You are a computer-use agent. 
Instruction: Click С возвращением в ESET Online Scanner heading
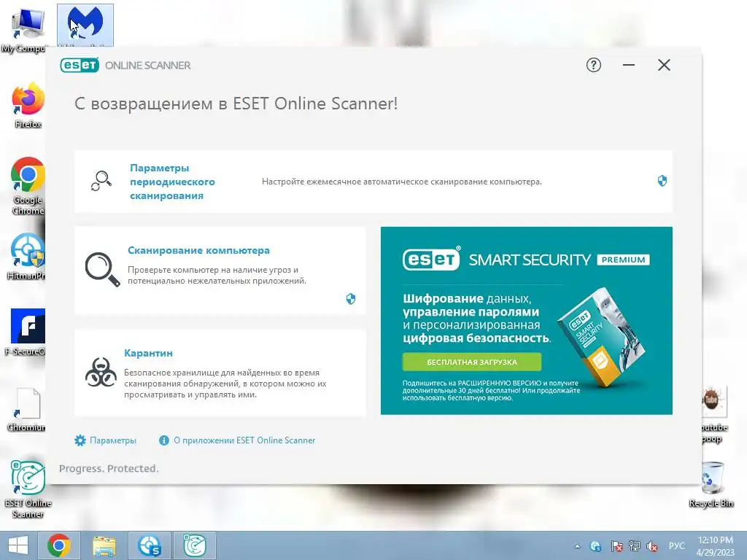(236, 104)
